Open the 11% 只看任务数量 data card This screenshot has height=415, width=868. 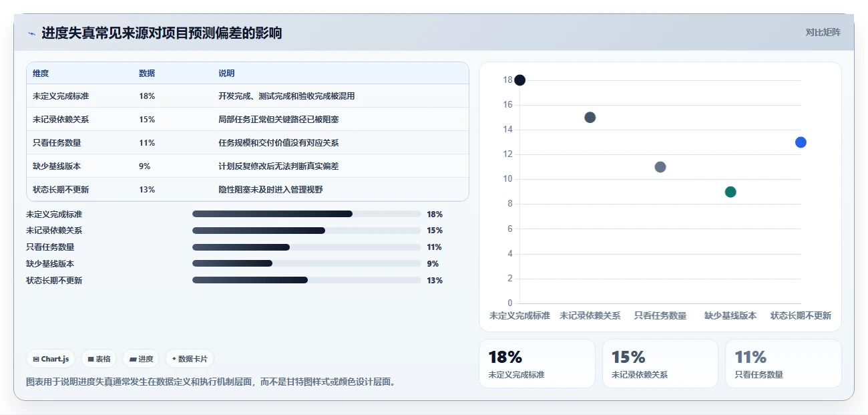[783, 364]
